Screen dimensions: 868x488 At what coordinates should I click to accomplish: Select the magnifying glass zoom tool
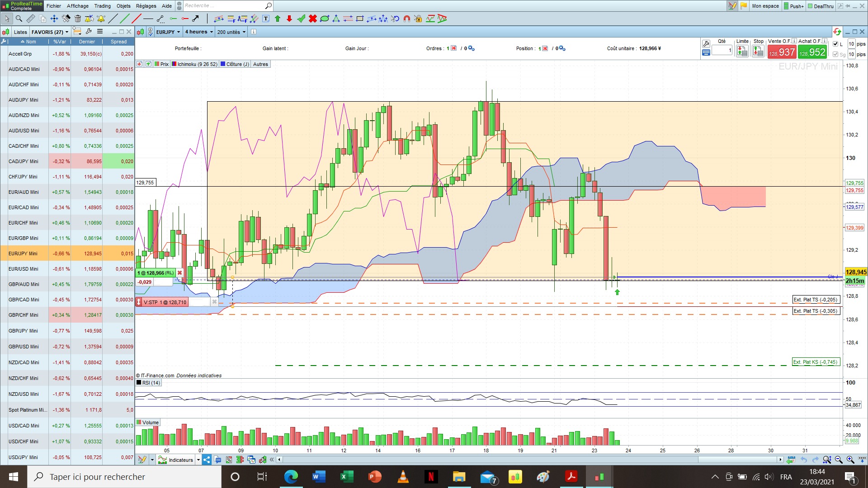click(19, 19)
